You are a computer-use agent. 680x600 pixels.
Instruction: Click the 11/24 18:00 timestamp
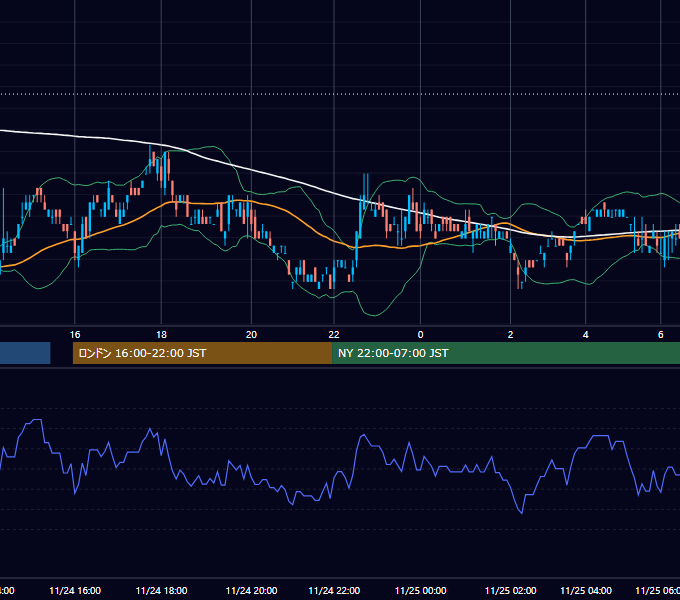[161, 590]
